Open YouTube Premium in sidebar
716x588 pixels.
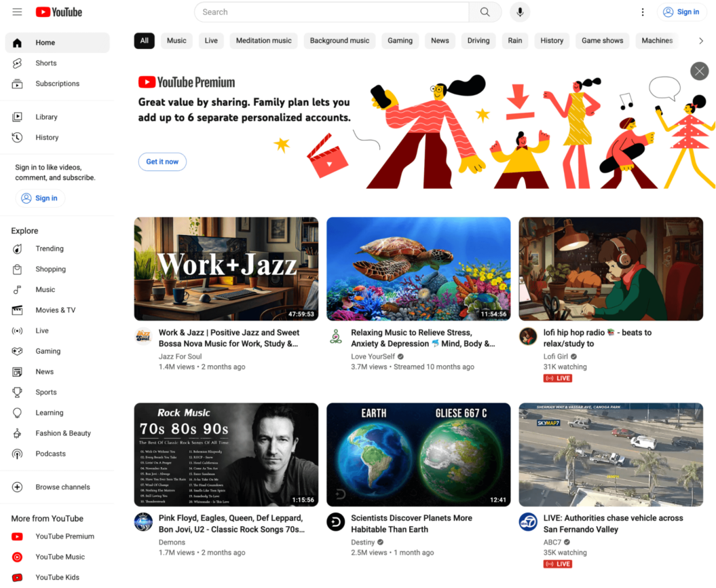tap(57, 536)
